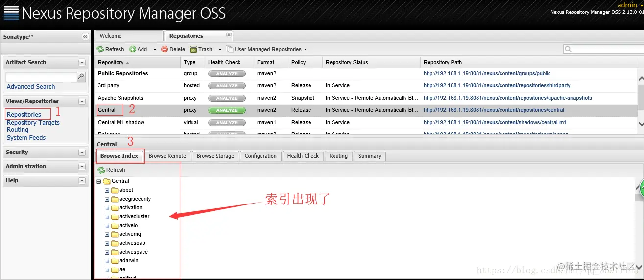Open Repository Targets link
644x280 pixels.
click(33, 123)
